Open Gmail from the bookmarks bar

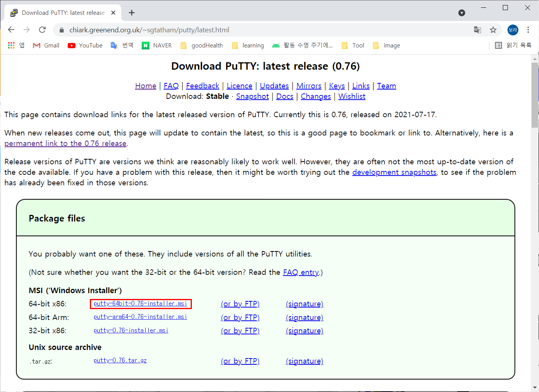click(46, 45)
